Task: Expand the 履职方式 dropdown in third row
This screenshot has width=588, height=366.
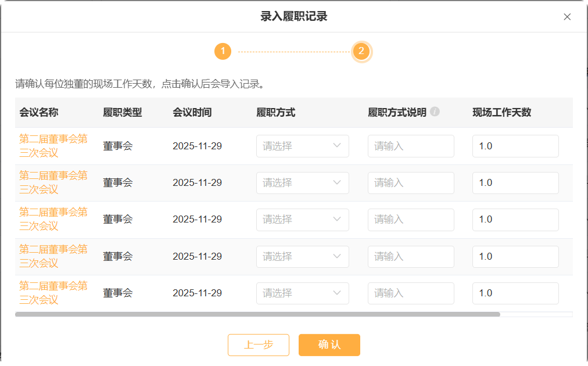Action: click(x=302, y=220)
